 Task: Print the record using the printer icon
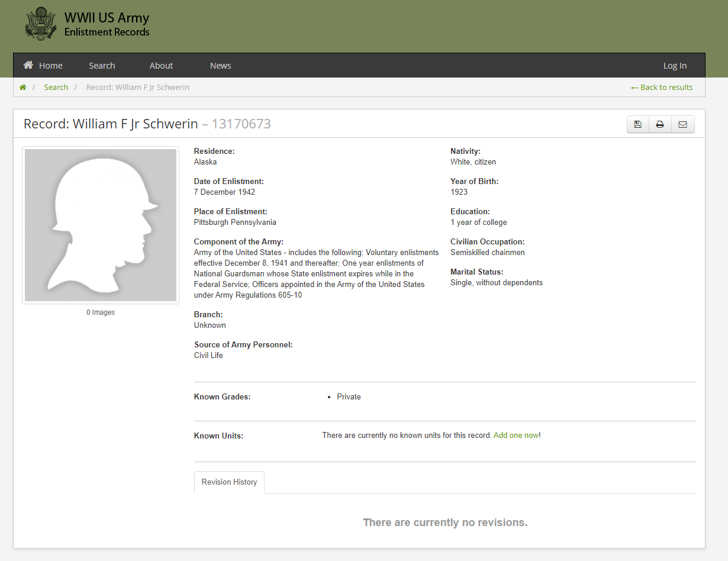click(x=660, y=124)
